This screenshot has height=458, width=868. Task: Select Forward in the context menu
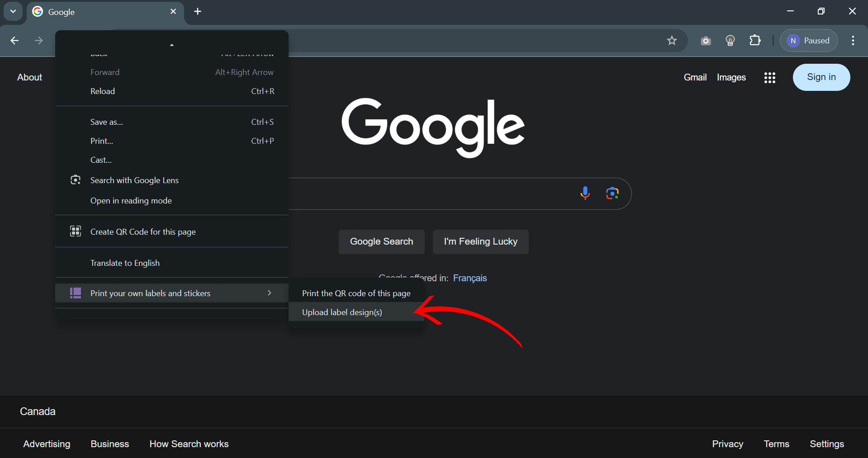point(172,72)
